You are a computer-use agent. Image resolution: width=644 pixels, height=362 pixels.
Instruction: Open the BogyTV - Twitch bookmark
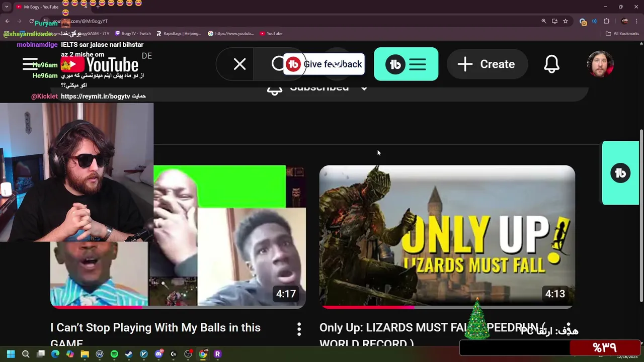pos(133,34)
